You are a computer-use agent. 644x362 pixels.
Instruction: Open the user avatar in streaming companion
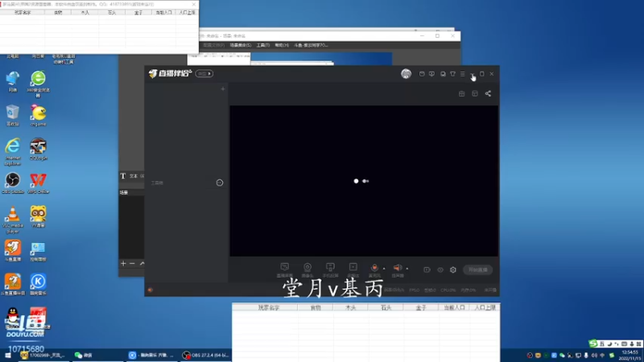(x=406, y=73)
